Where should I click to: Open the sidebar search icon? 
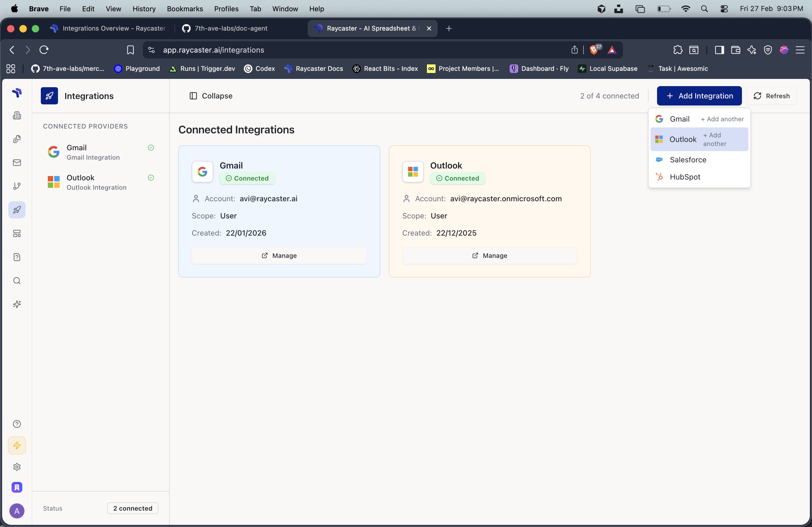point(17,281)
